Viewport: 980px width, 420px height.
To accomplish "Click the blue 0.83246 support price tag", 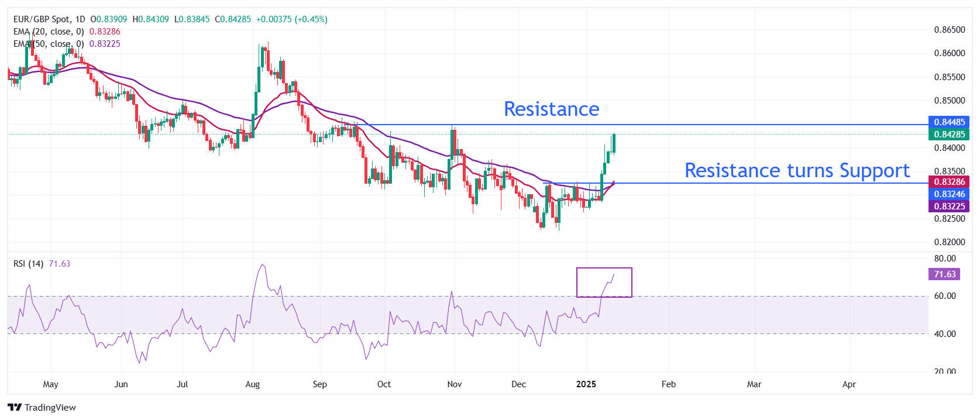I will [x=949, y=194].
